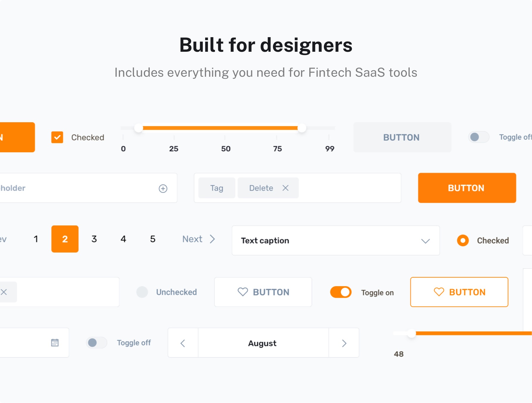Expand dropdown using the chevron arrow
The height and width of the screenshot is (403, 532).
pyautogui.click(x=425, y=241)
